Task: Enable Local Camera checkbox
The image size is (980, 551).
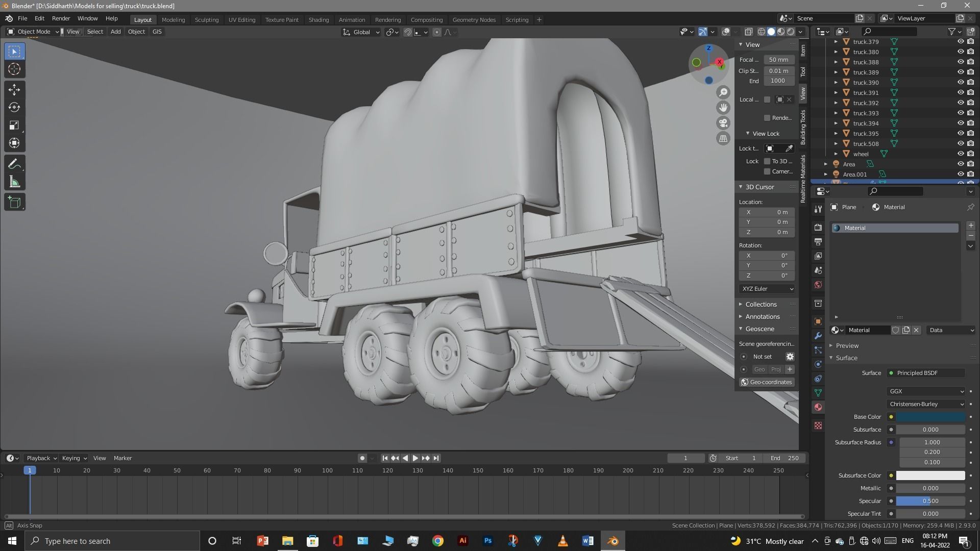Action: click(767, 99)
